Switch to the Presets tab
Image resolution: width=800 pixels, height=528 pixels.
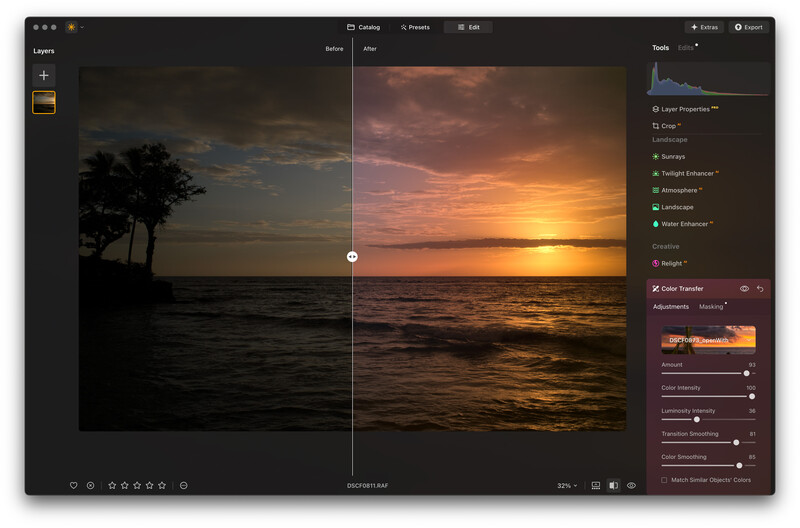(x=415, y=28)
